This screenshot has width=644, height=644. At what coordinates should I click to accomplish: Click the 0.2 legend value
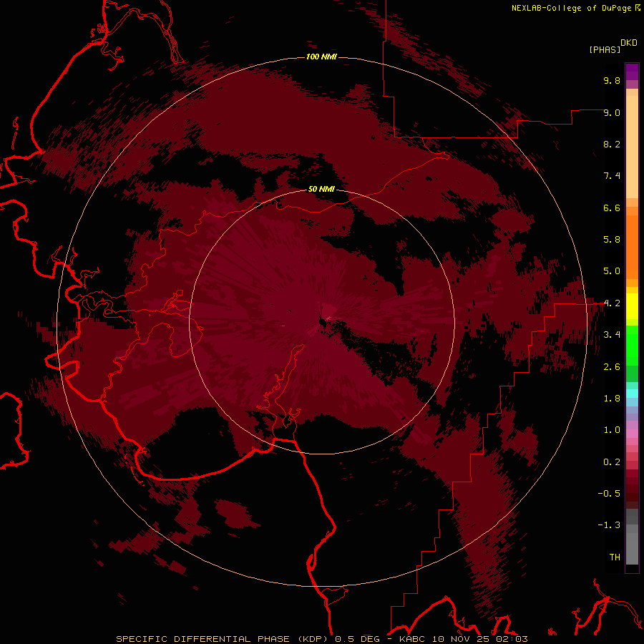pyautogui.click(x=612, y=462)
